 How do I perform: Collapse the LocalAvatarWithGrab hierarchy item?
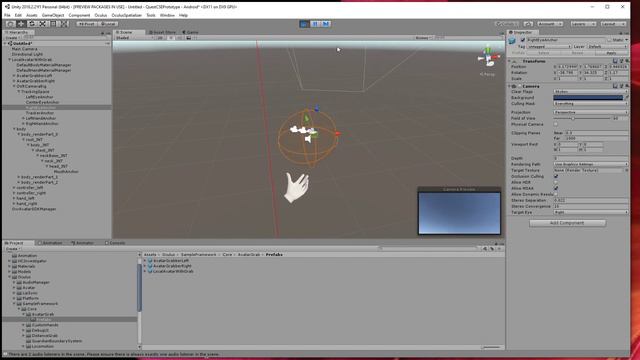[10, 60]
